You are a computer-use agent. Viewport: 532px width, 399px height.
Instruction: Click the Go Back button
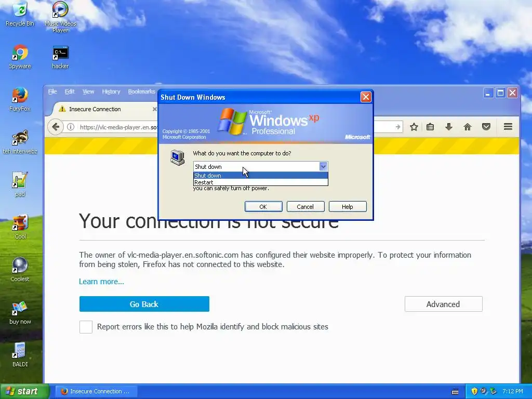point(144,304)
